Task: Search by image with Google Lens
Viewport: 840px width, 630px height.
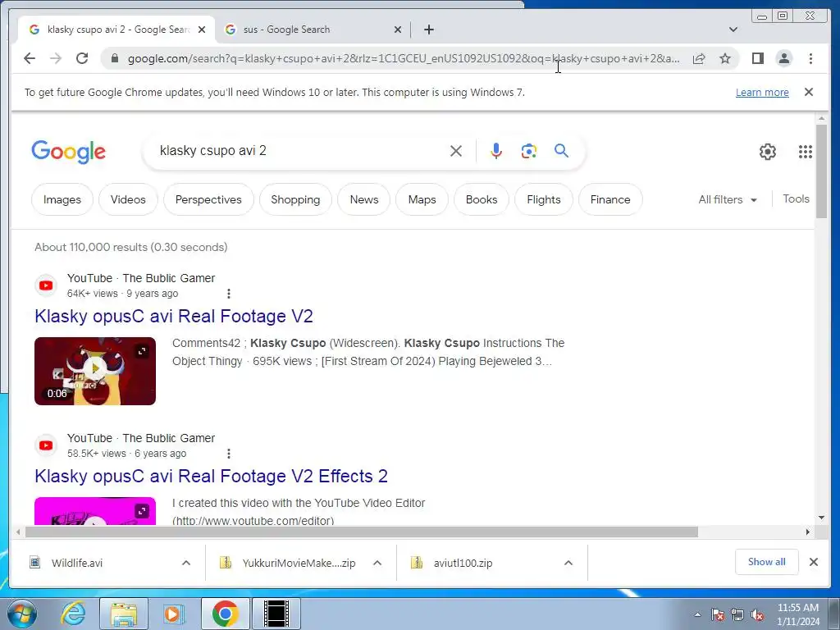Action: click(529, 151)
